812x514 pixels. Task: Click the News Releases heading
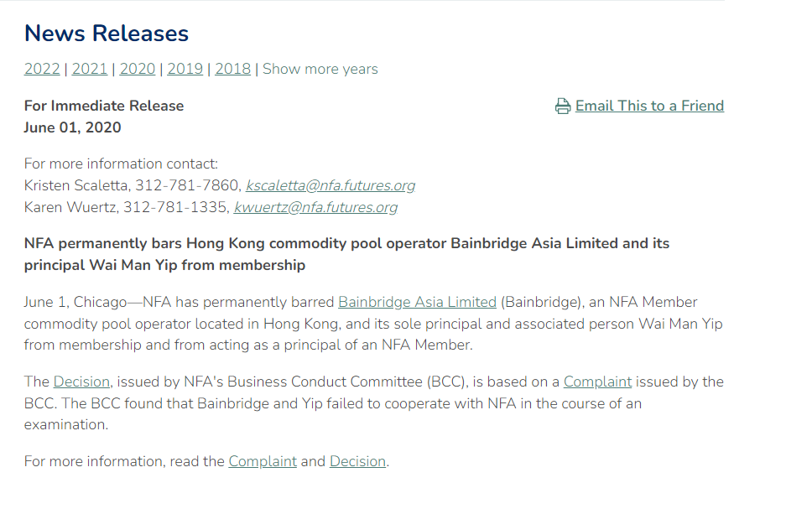107,34
